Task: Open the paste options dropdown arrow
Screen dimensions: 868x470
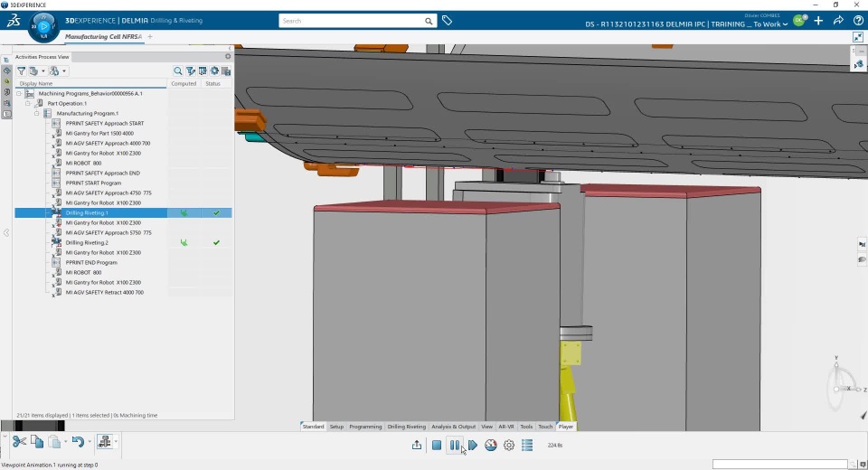Action: click(65, 442)
